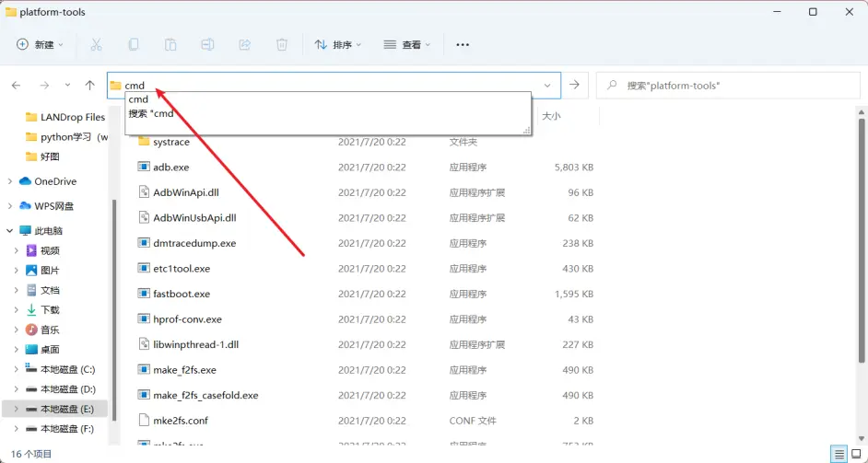
Task: Click the fastboot.exe application icon
Action: coord(144,294)
